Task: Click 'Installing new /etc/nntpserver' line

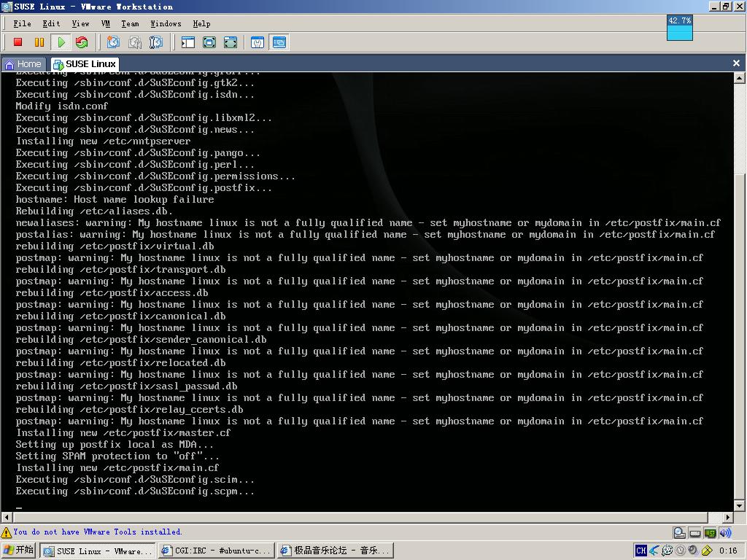Action: pyautogui.click(x=104, y=141)
